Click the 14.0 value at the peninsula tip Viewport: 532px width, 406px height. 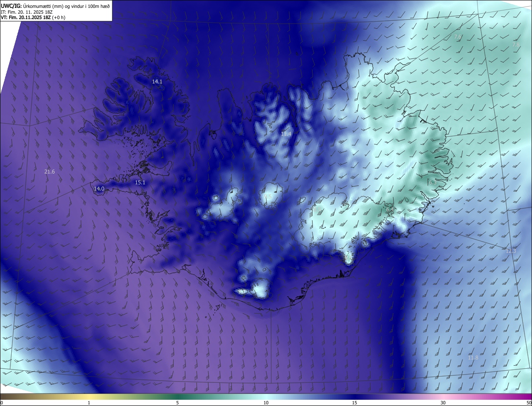(x=99, y=189)
